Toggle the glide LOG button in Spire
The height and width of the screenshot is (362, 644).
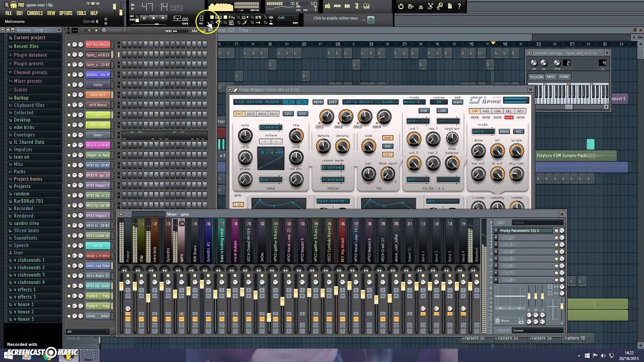tap(238, 204)
